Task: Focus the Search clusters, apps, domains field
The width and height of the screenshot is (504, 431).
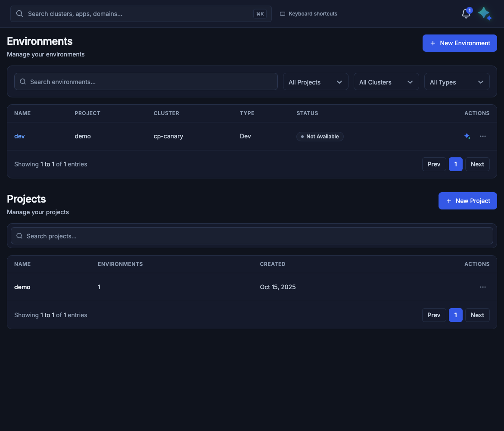Action: (x=141, y=14)
